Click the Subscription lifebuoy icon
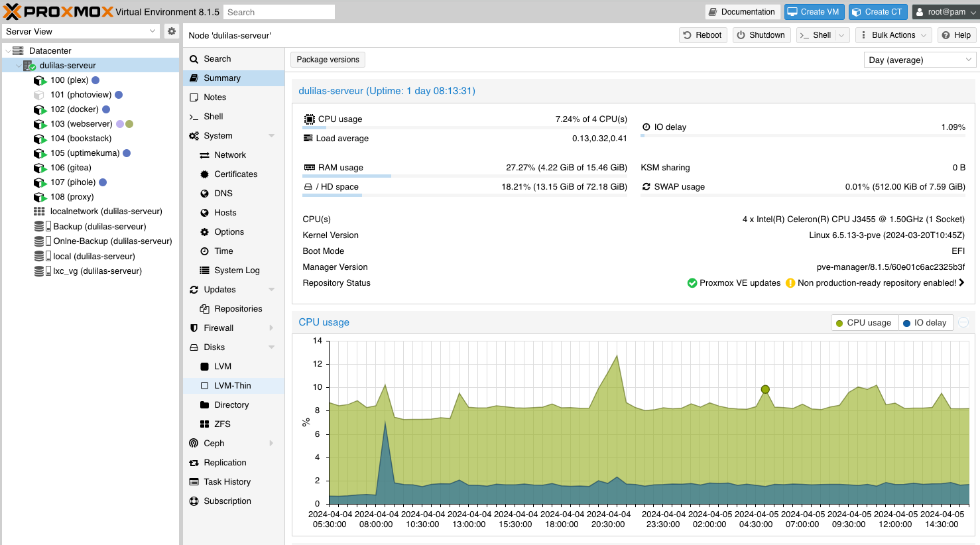Image resolution: width=980 pixels, height=545 pixels. pyautogui.click(x=194, y=501)
